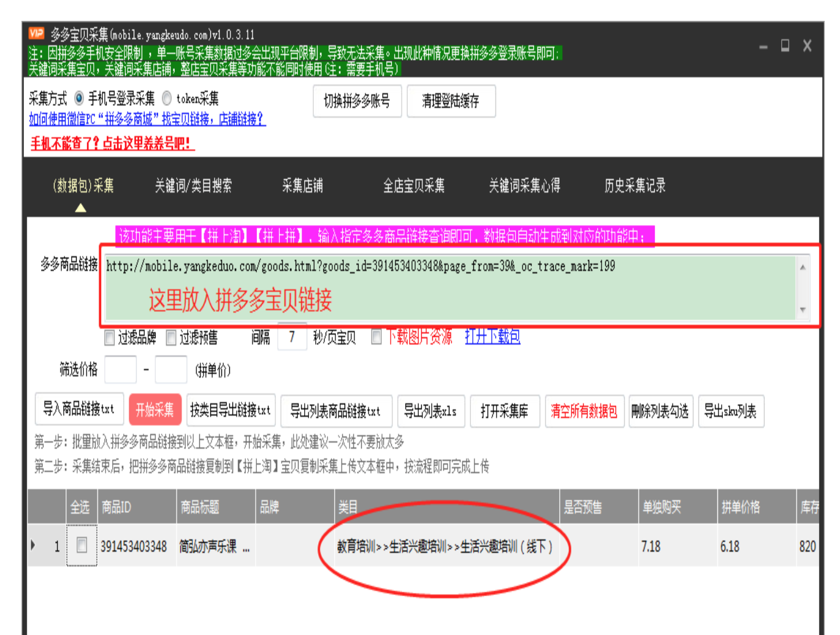Click 清理登陆缓存 button

tap(451, 101)
